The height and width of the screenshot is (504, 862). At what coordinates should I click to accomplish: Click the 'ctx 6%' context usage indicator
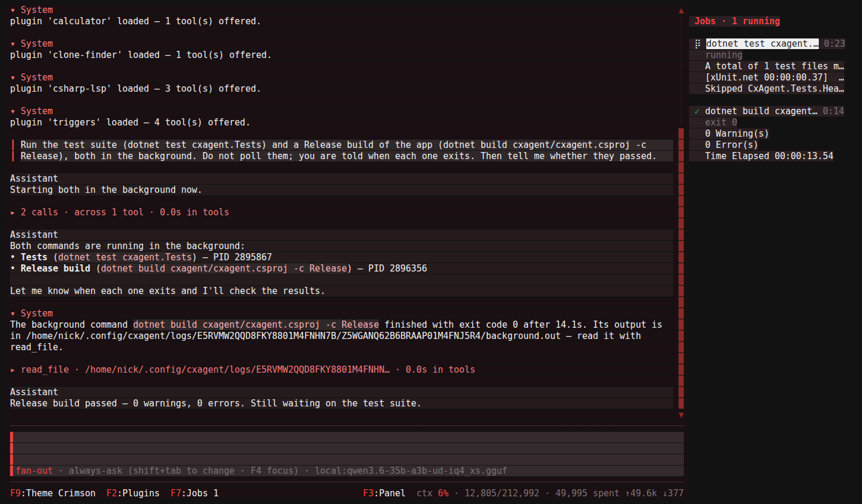point(433,493)
